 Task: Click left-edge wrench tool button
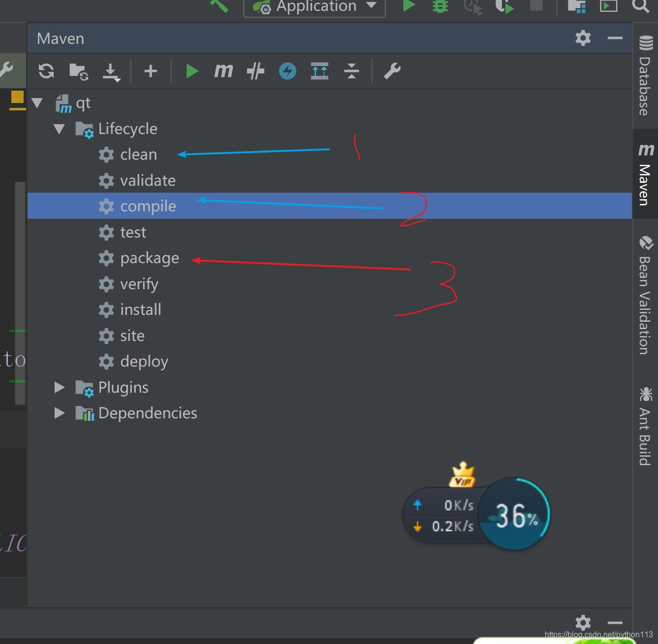pos(7,70)
